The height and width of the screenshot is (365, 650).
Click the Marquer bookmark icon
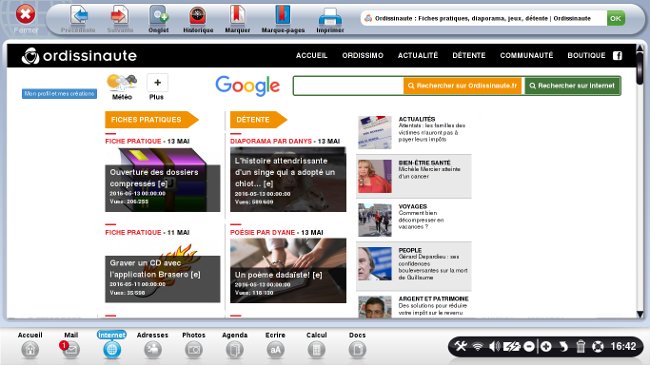[x=237, y=15]
